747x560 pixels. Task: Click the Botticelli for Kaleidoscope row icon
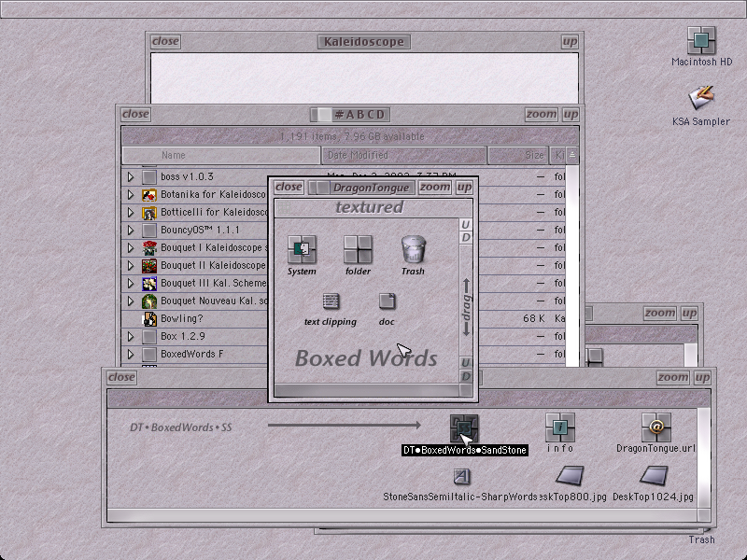pos(149,213)
